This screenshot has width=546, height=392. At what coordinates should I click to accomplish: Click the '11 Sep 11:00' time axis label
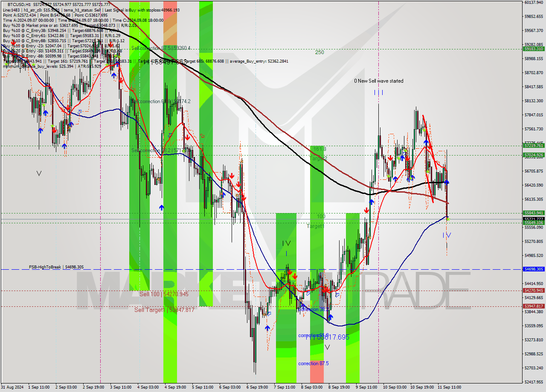[x=449, y=388]
